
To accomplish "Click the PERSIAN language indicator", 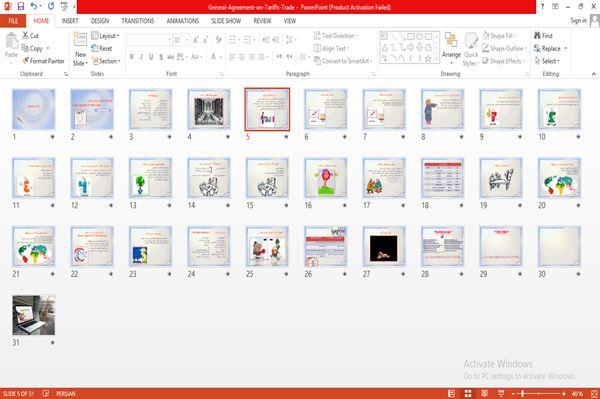I will pyautogui.click(x=66, y=394).
